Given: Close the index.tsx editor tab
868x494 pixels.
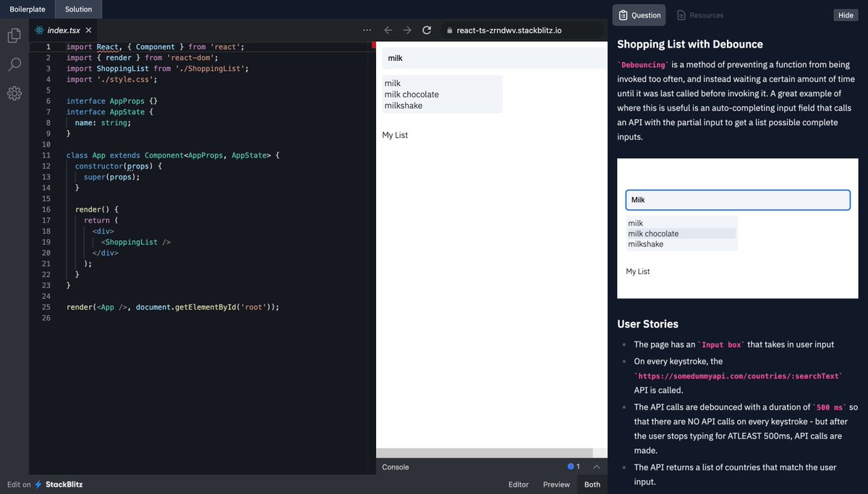Looking at the screenshot, I should click(x=88, y=30).
